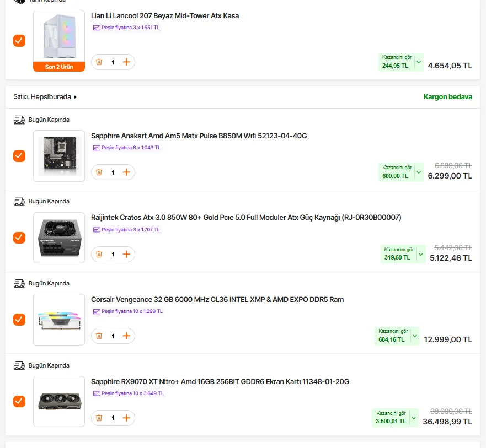Click installment badge 6 x 1.049 TL
This screenshot has width=486, height=448.
(x=127, y=148)
